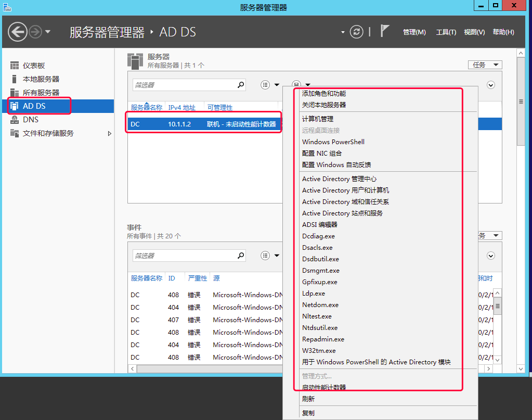
Task: Click the refresh icon in header
Action: (357, 32)
